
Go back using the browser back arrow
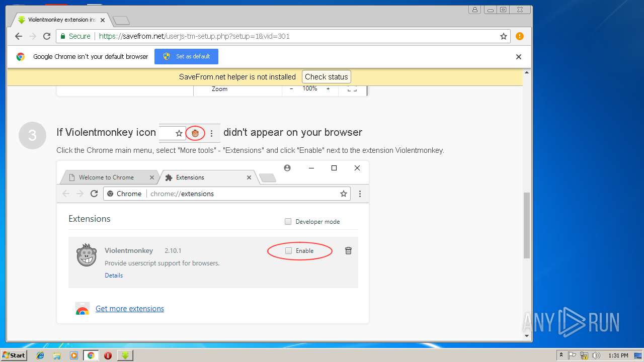19,36
